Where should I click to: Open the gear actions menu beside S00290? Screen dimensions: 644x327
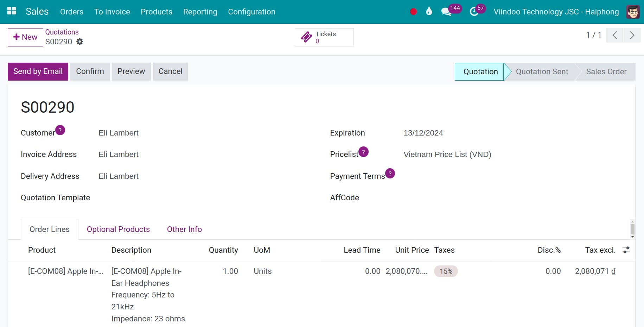80,42
